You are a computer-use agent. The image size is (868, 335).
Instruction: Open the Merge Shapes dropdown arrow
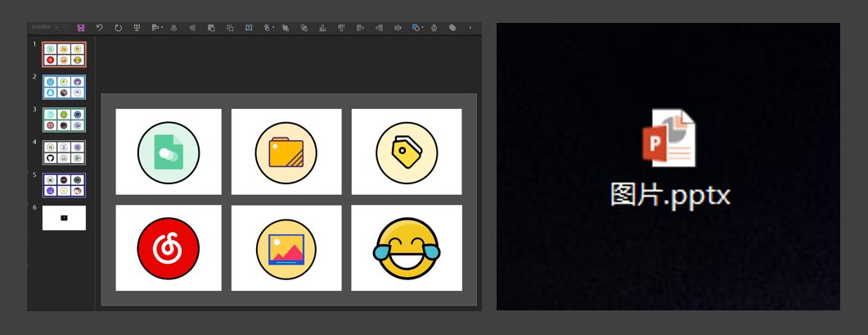click(273, 28)
